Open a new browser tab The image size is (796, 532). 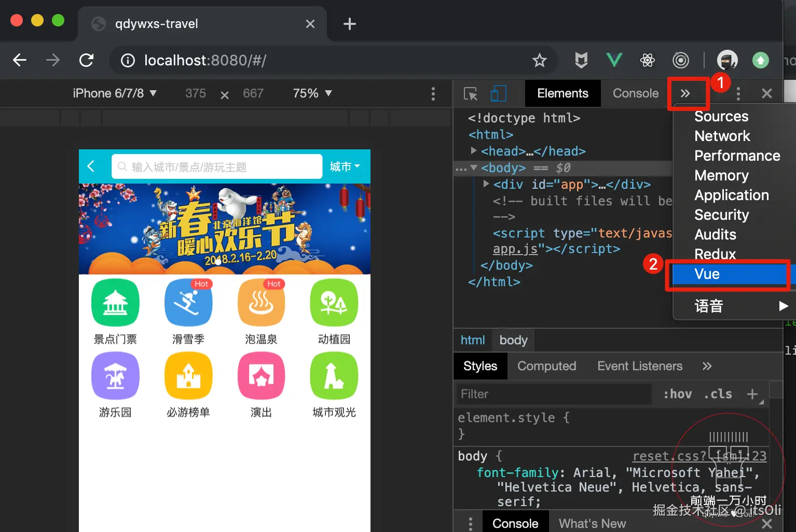tap(350, 24)
